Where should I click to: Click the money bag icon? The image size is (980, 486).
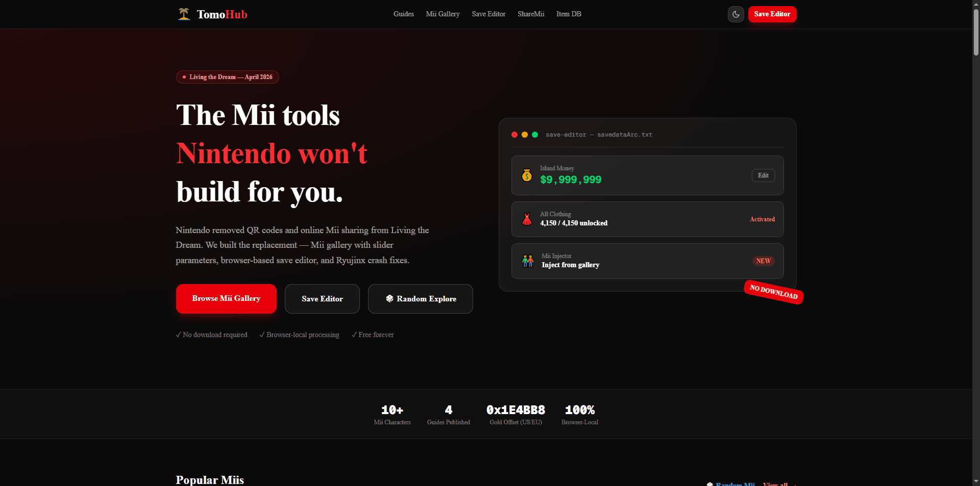pyautogui.click(x=527, y=175)
